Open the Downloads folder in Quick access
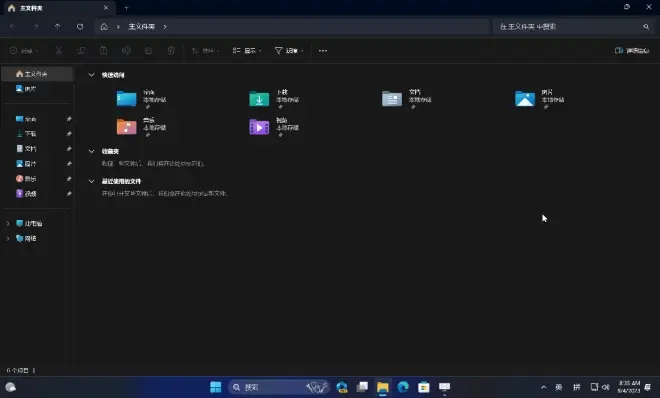This screenshot has width=660, height=398. point(274,99)
